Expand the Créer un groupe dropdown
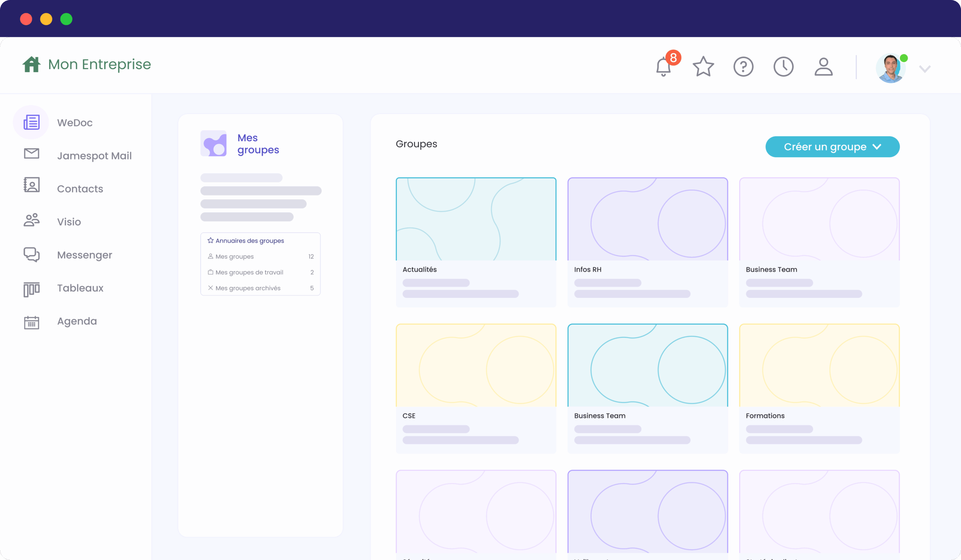 click(x=832, y=147)
